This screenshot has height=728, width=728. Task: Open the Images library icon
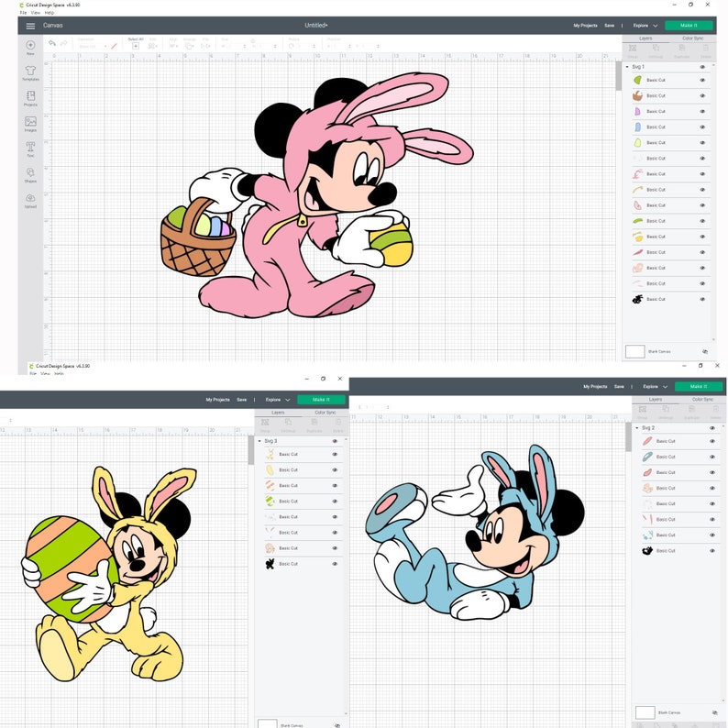(30, 122)
